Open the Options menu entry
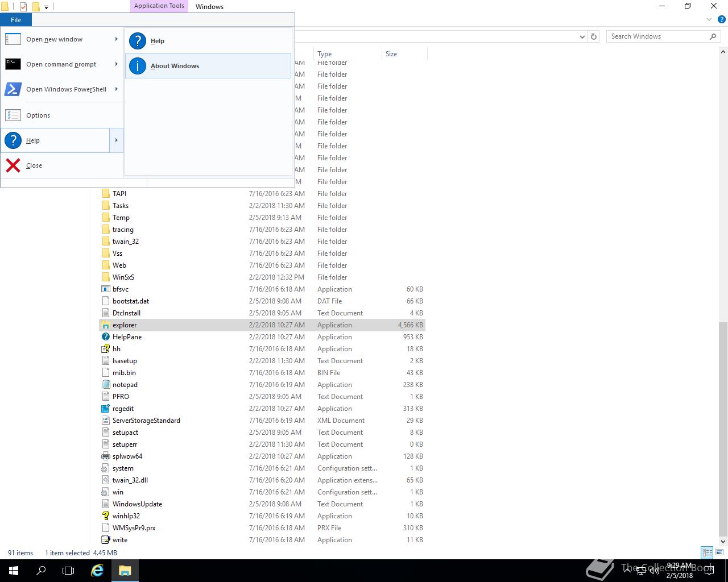This screenshot has height=582, width=728. coord(62,115)
